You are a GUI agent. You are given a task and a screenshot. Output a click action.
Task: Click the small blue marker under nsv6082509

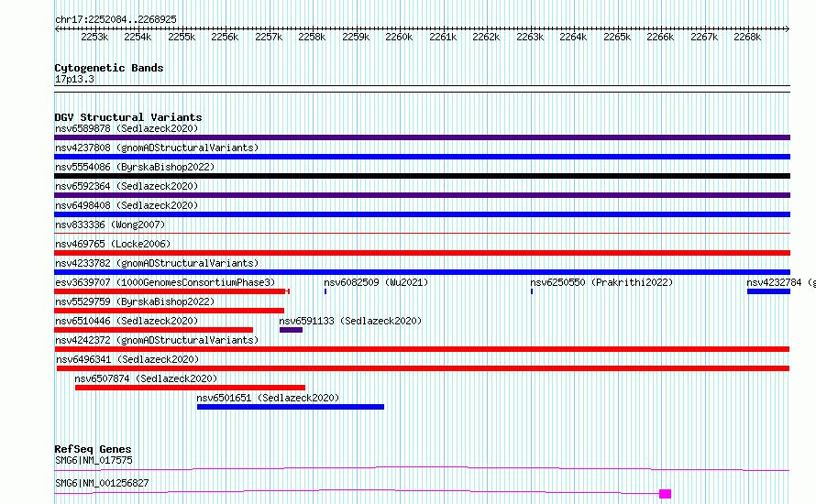(325, 291)
